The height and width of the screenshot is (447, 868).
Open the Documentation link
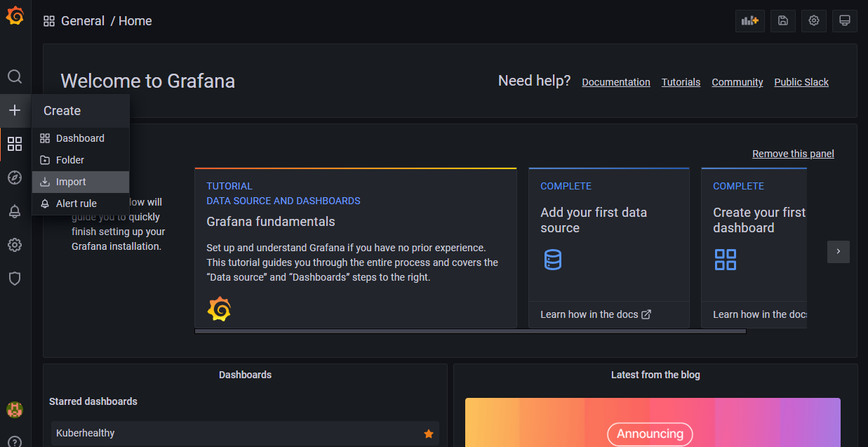[616, 82]
